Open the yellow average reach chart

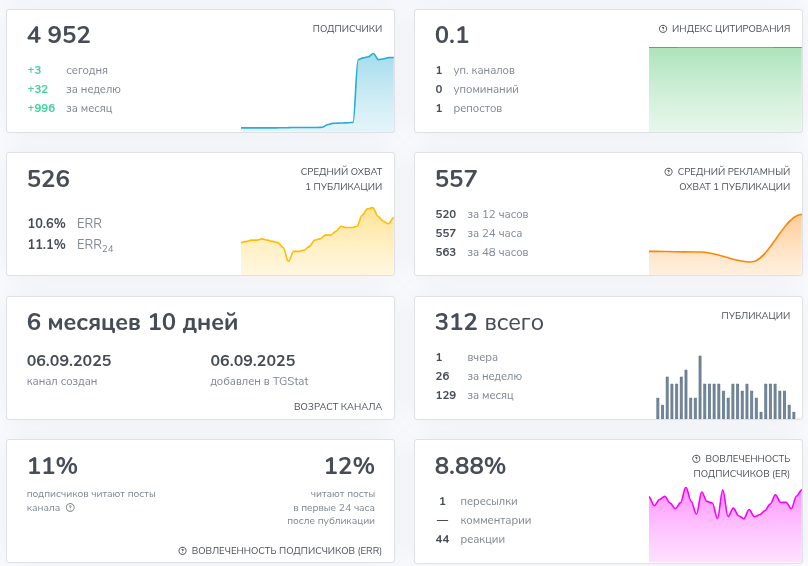[317, 240]
